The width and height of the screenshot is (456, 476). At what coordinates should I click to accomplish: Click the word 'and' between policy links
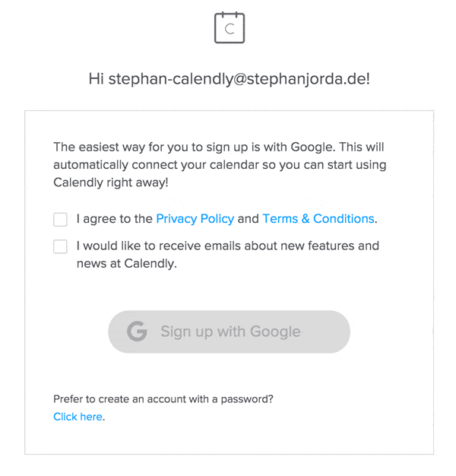point(249,218)
